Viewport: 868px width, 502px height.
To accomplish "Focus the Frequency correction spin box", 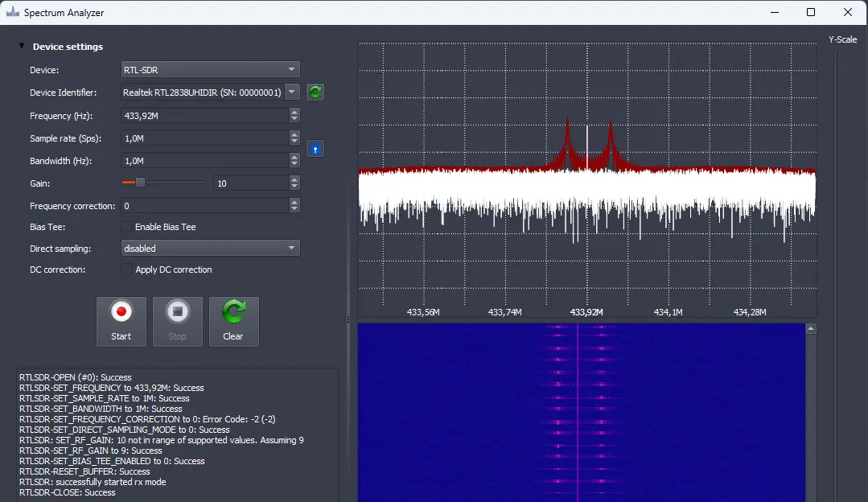I will coord(204,206).
